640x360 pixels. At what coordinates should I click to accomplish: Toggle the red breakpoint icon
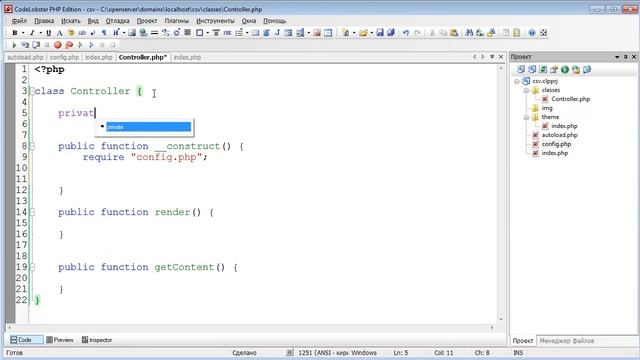58,45
